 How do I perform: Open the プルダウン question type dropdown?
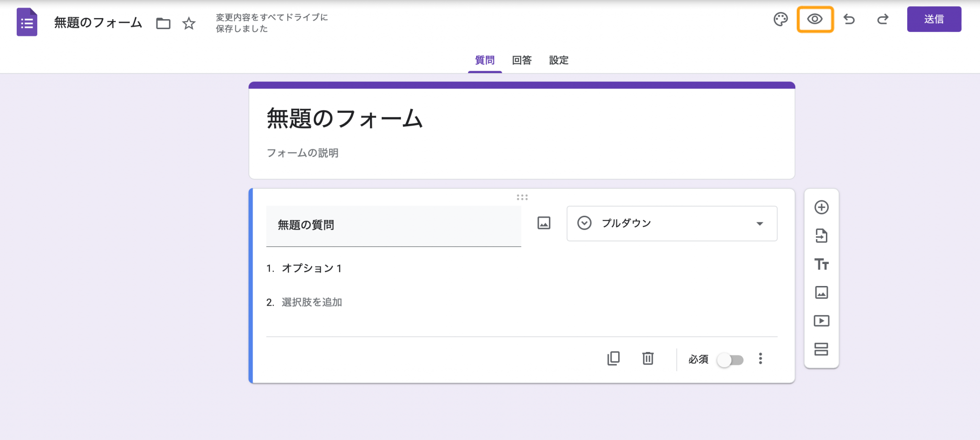coord(672,223)
